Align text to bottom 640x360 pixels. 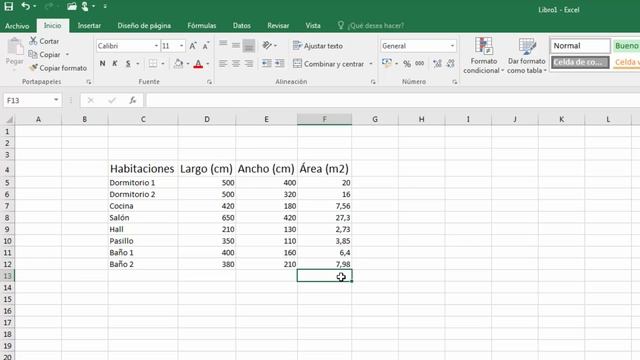tap(249, 45)
